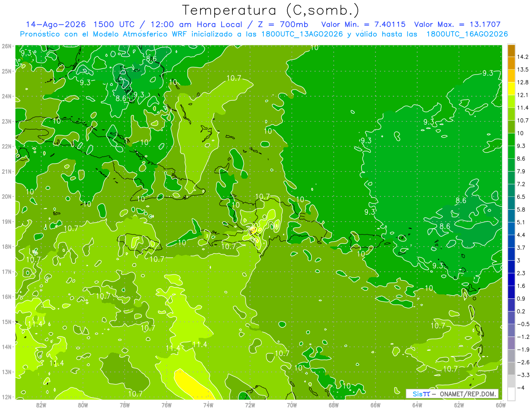
Task: Click colorbar label '3.7'
Action: tap(521, 247)
